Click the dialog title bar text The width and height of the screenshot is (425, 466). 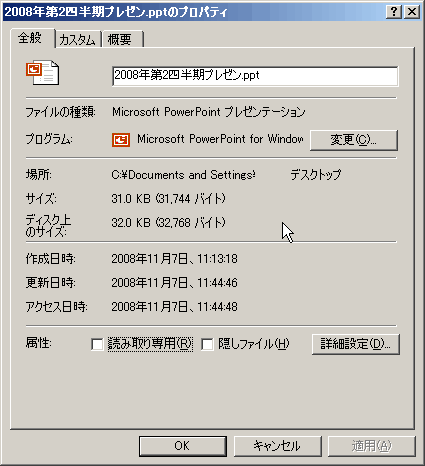coord(116,12)
